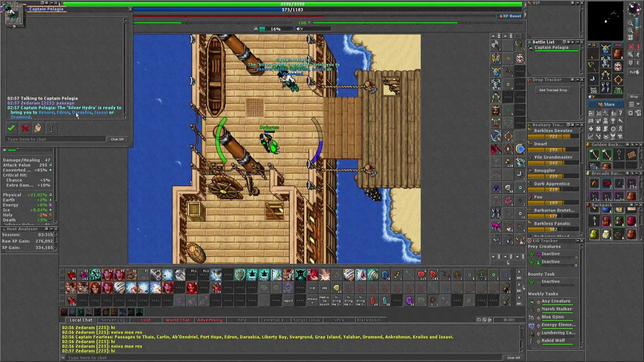644x362 pixels.
Task: Close the Hunt Analyser panel
Action: pos(55,229)
